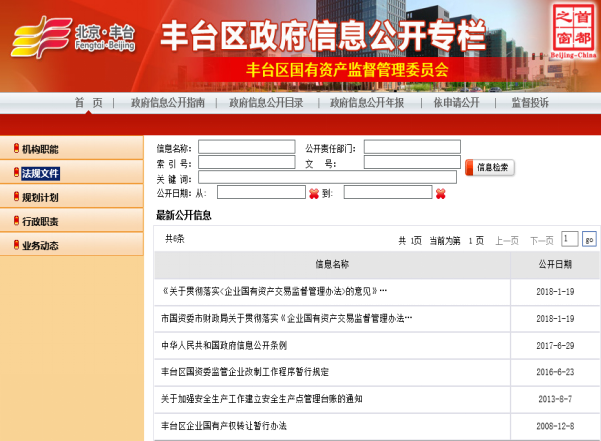Open the 依申请公开 page
The width and height of the screenshot is (601, 441).
(456, 103)
